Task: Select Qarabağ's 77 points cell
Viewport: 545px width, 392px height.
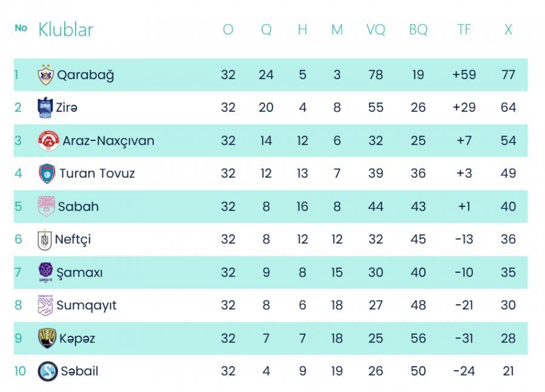Action: tap(508, 74)
